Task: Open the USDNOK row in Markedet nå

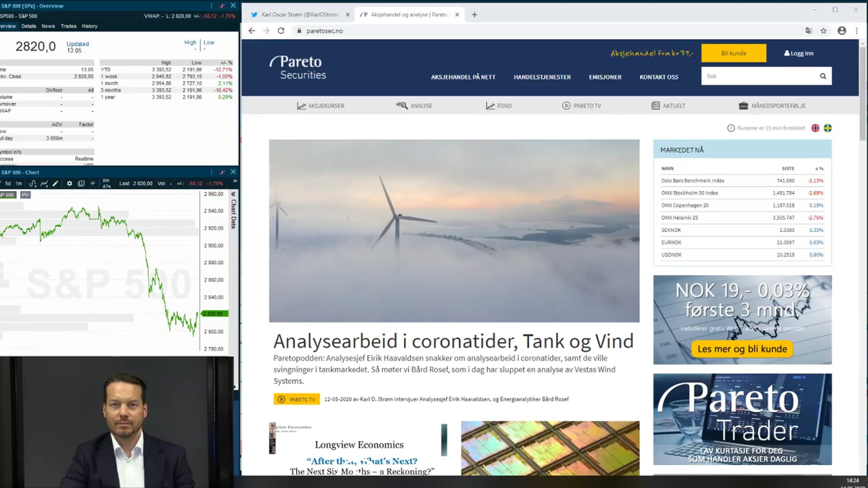Action: tap(742, 254)
